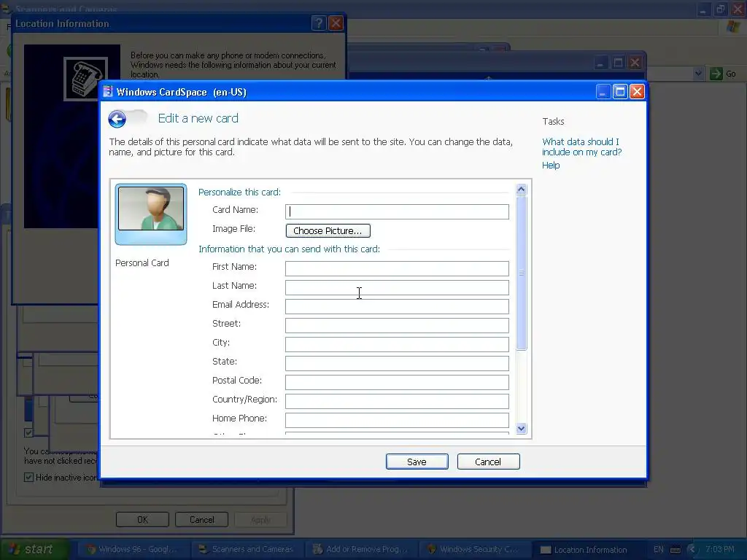
Task: Switch to Windows Security Center taskbar item
Action: (x=474, y=549)
